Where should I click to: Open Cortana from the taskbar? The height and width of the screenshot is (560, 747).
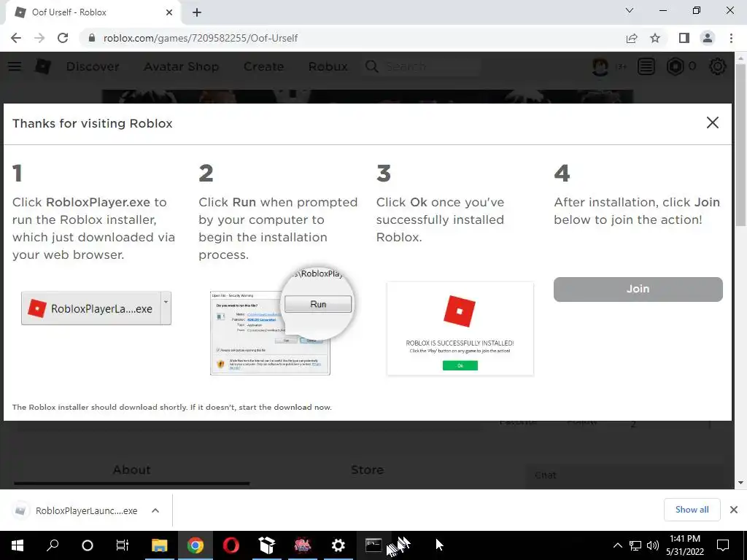88,545
